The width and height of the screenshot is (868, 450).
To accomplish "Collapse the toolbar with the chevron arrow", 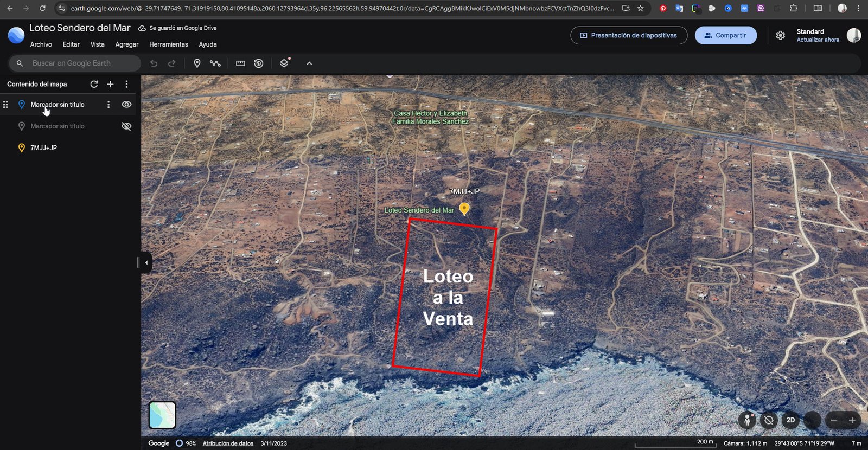I will (309, 63).
